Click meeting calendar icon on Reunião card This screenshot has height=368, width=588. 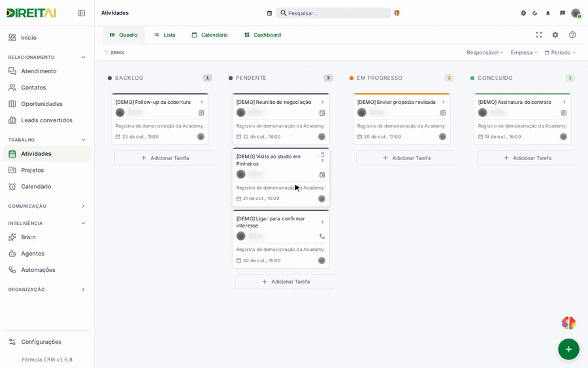pyautogui.click(x=322, y=113)
